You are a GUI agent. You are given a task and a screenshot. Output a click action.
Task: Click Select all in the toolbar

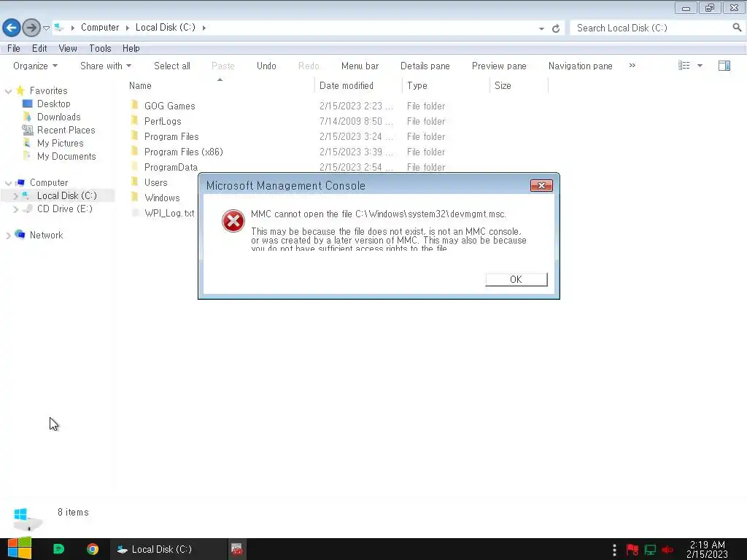[172, 66]
